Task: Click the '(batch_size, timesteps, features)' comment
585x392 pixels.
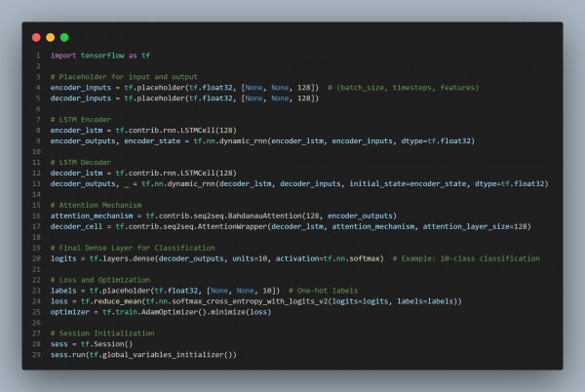Action: click(x=403, y=88)
